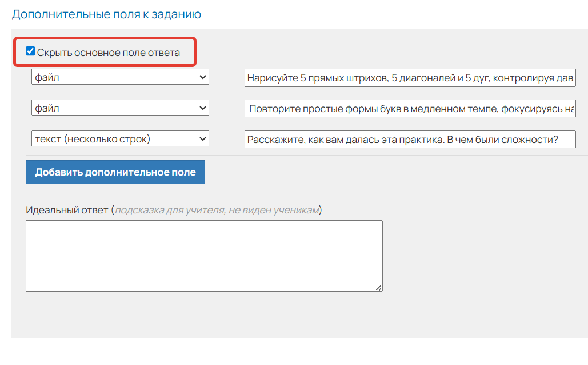Open the 'текст (несколько строк)' dropdown
Screen dimensions: 588x365
[x=120, y=138]
